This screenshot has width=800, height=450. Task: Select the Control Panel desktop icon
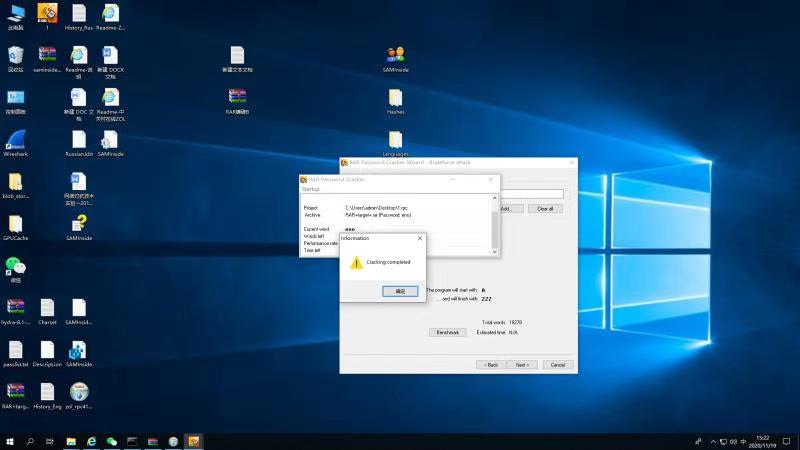pyautogui.click(x=16, y=101)
